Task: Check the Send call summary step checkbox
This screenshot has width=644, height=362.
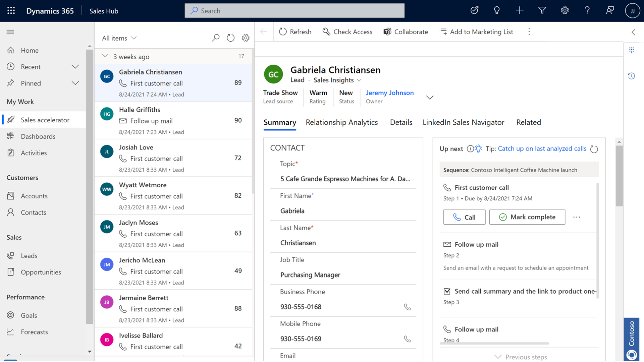Action: (448, 291)
